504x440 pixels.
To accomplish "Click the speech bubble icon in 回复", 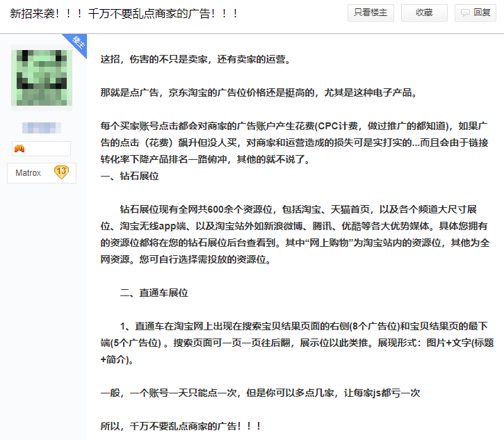I will pos(465,13).
